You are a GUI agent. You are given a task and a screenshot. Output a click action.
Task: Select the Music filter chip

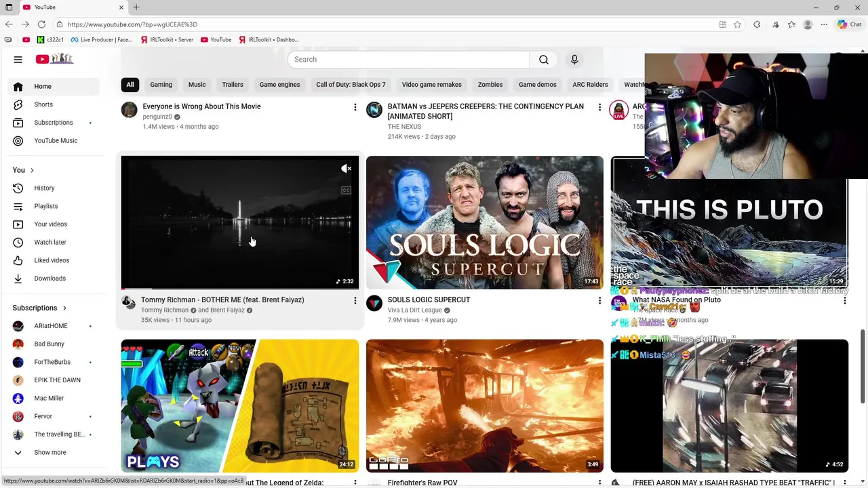(x=197, y=85)
